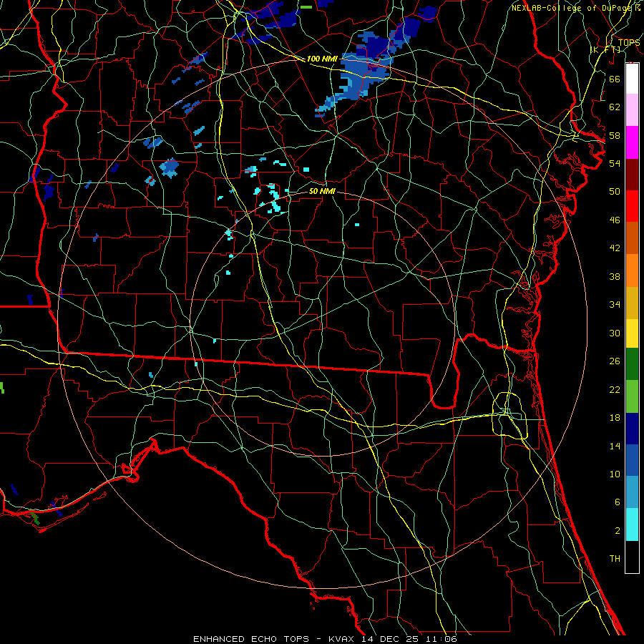
Task: Click the legend value '22'
Action: point(615,389)
